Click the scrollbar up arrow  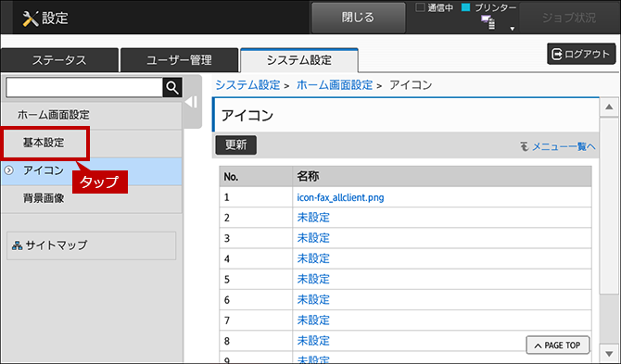[x=609, y=107]
